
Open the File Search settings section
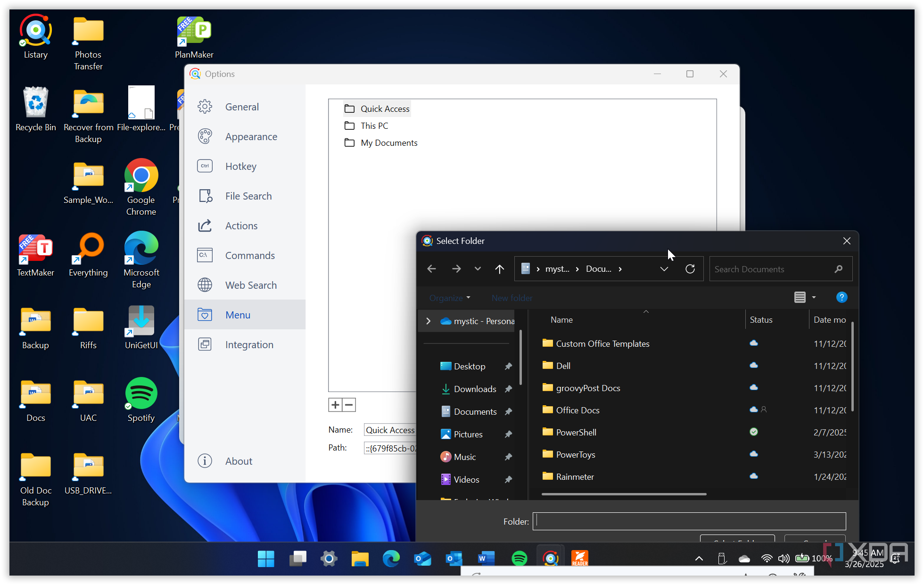click(x=245, y=196)
